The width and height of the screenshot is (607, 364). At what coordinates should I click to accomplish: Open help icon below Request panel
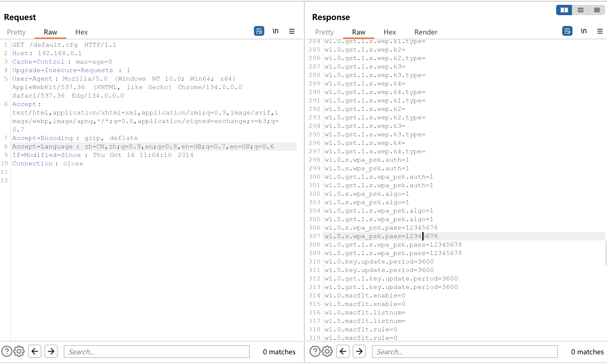click(x=7, y=351)
